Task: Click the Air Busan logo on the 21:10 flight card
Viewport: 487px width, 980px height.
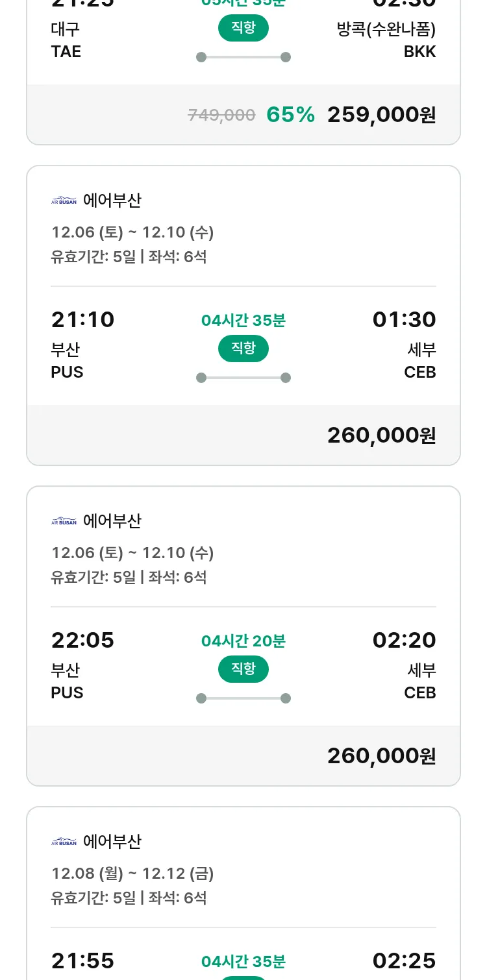Action: point(64,201)
